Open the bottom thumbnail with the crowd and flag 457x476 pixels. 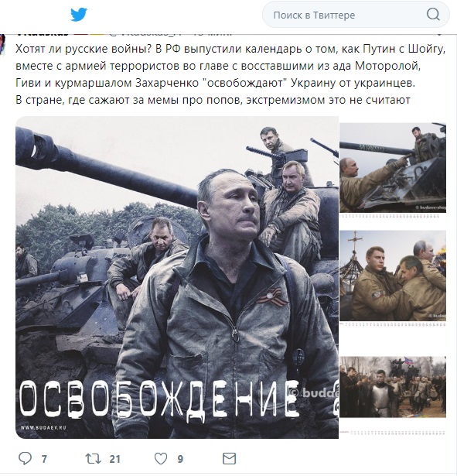click(393, 387)
